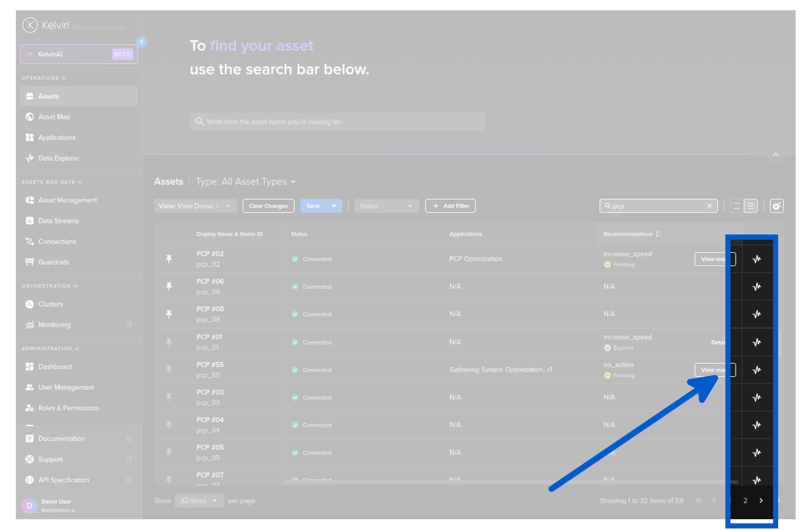This screenshot has width=812, height=530.
Task: Go to next page arrow in pagination
Action: click(x=761, y=501)
